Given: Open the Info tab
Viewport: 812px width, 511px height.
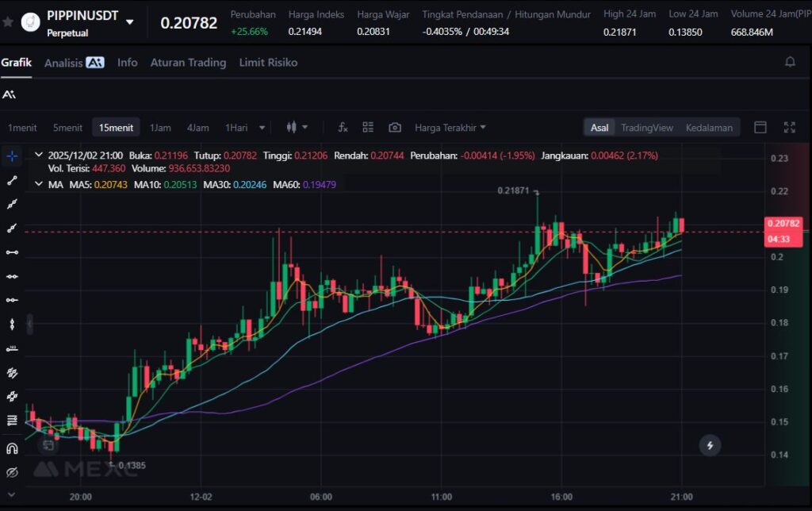Looking at the screenshot, I should pyautogui.click(x=127, y=63).
